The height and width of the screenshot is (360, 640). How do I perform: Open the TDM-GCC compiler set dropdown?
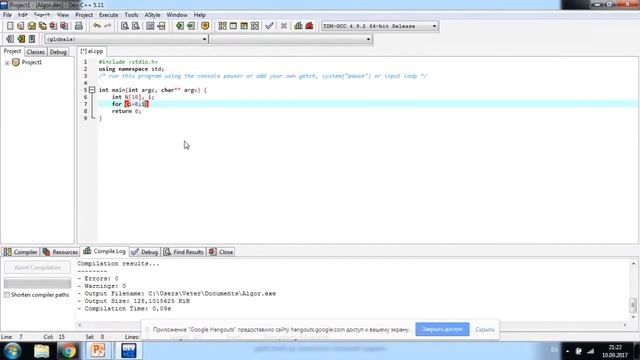(380, 26)
